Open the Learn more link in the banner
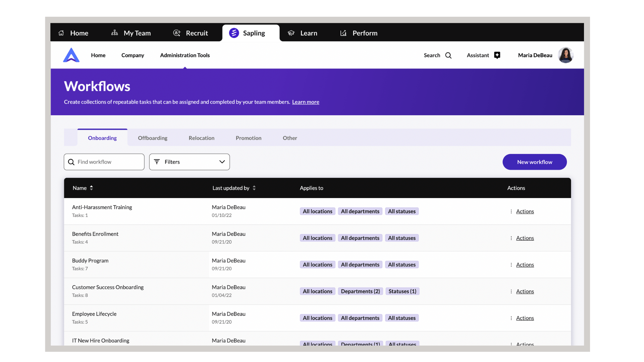This screenshot has width=644, height=362. click(x=306, y=102)
